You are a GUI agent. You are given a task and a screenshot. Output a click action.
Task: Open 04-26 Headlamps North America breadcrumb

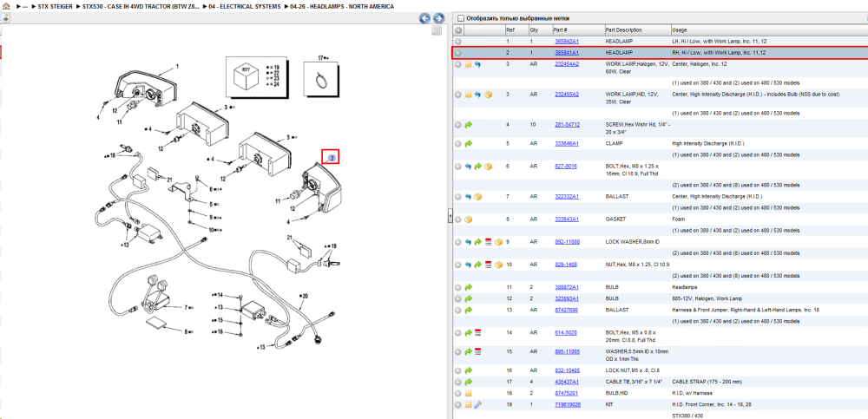(342, 7)
